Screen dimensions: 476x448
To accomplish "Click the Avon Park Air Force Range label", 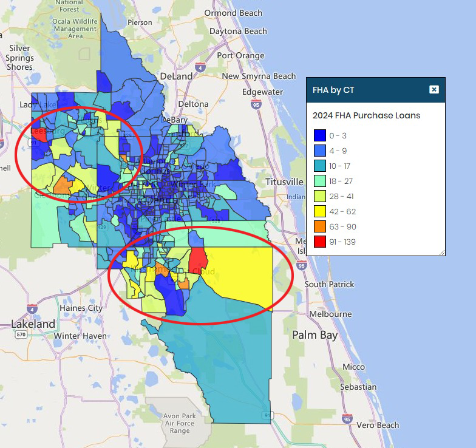I will pos(180,423).
